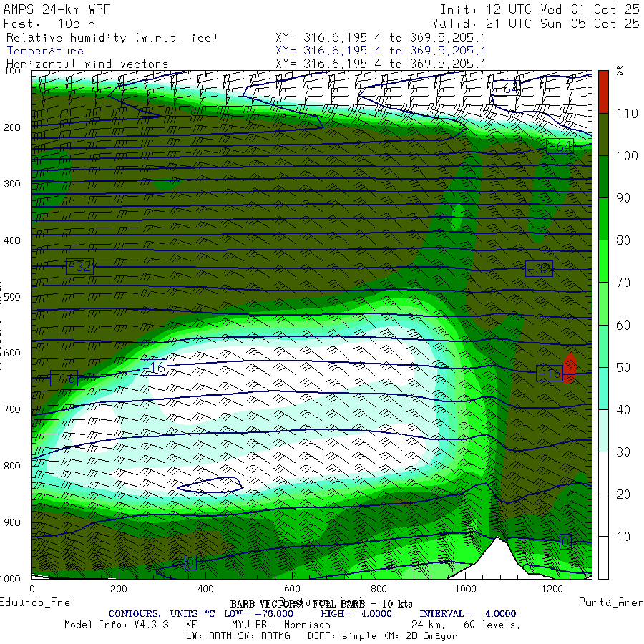644x644 pixels.
Task: Click the '600' distance axis label
Action: 292,589
